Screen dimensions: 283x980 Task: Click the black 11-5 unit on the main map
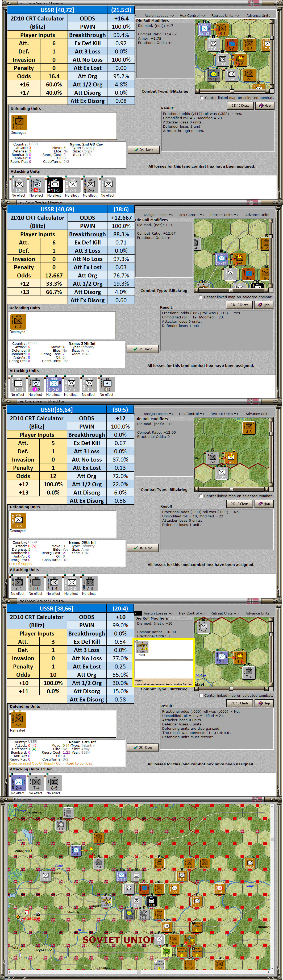[x=151, y=901]
